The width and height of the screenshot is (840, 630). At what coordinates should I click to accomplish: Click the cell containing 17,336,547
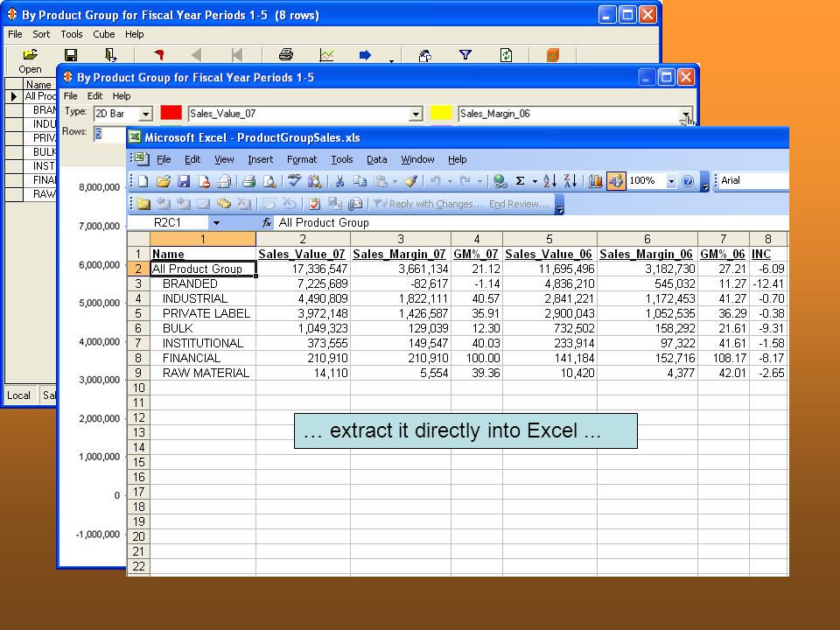coord(303,269)
